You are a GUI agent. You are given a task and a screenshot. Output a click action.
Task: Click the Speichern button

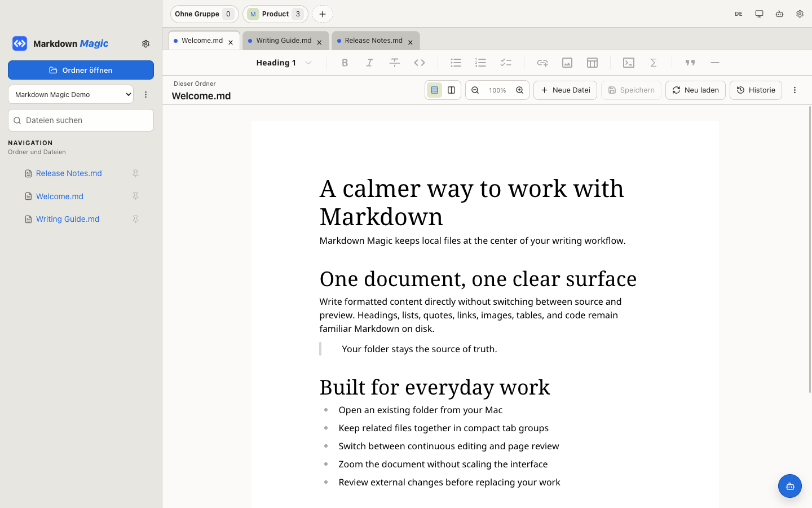pos(631,90)
